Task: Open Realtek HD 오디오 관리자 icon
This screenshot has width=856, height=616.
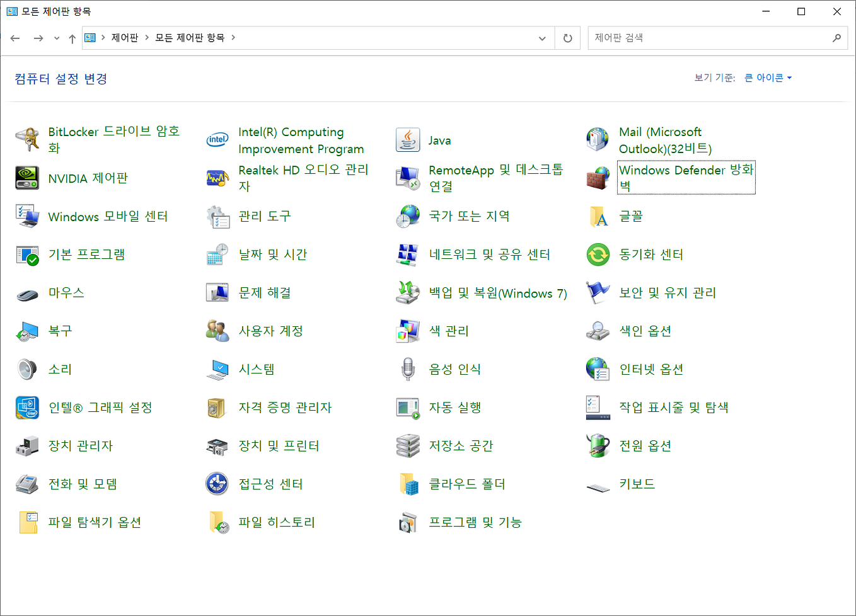Action: 217,178
